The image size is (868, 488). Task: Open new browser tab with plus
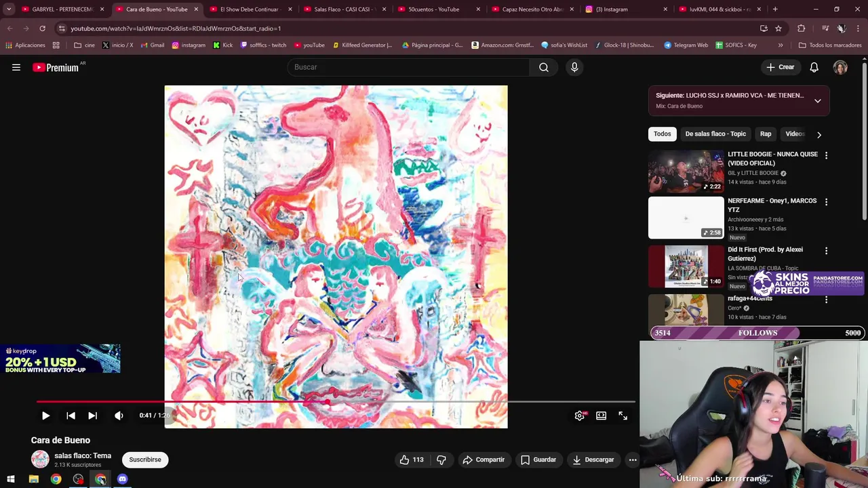[x=775, y=9]
